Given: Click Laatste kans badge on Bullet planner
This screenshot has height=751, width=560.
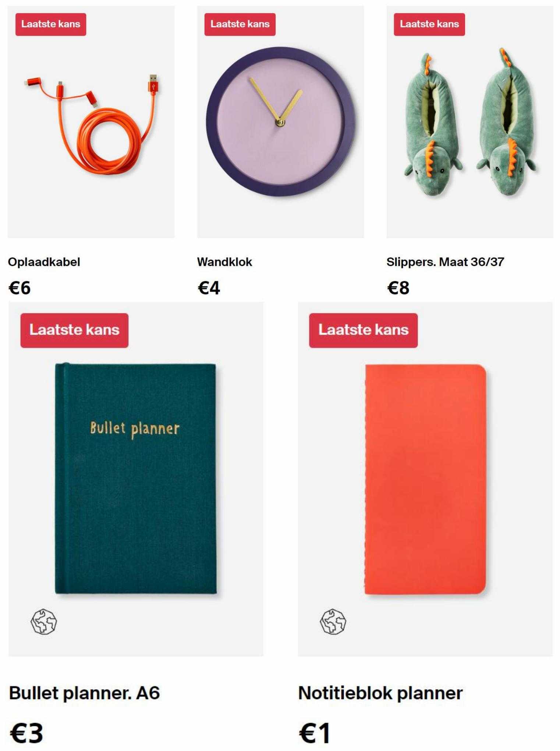Looking at the screenshot, I should pos(74,330).
